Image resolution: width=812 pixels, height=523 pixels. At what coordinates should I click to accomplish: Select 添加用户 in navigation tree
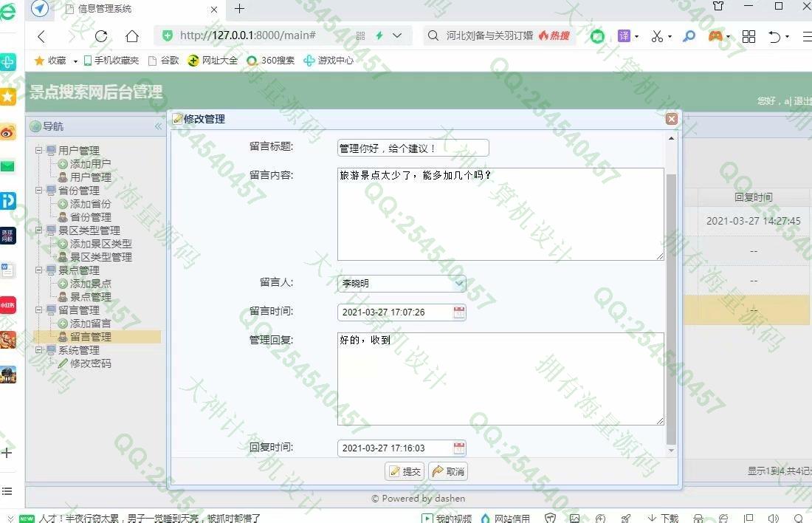pos(90,164)
